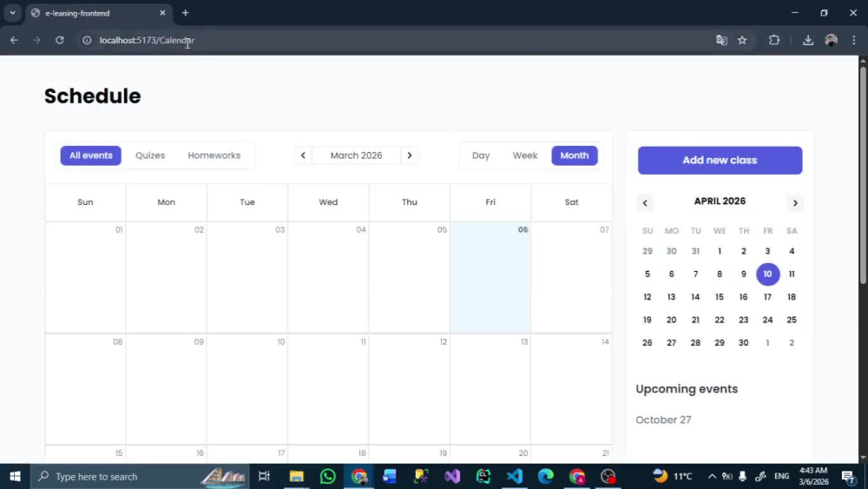Go to next month after March 2026
The width and height of the screenshot is (868, 489).
(410, 155)
